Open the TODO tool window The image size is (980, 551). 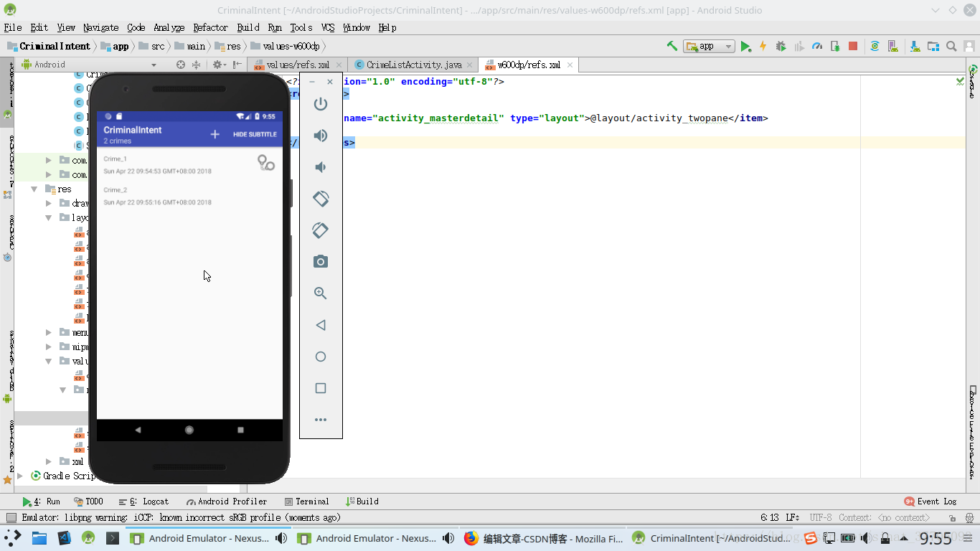89,501
